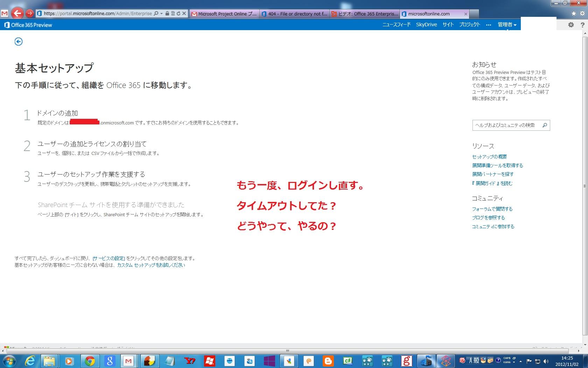Expand the address bar dropdown arrow
Image resolution: width=588 pixels, height=368 pixels.
pyautogui.click(x=161, y=14)
